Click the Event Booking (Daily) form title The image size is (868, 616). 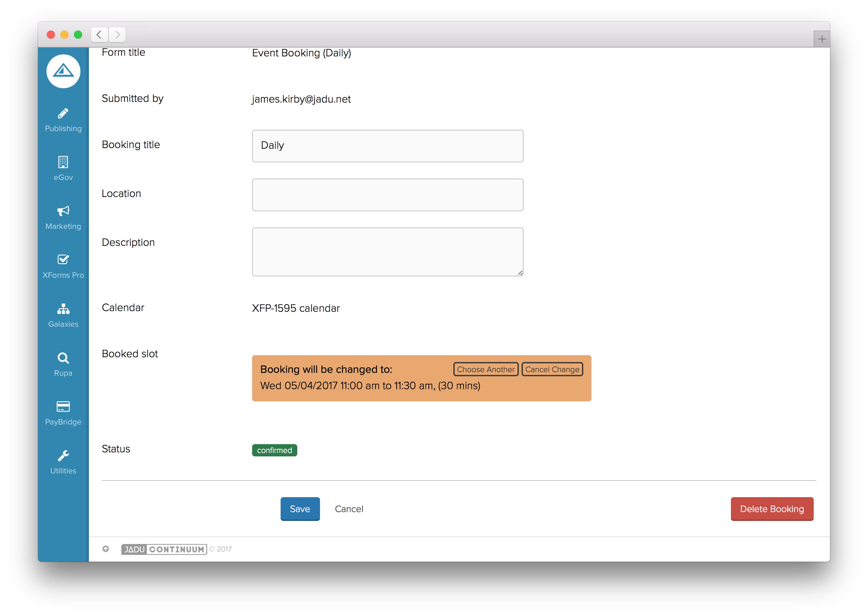pos(301,53)
